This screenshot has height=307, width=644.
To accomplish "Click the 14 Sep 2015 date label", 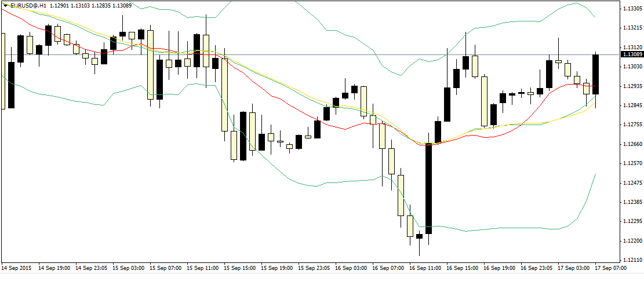I will click(x=16, y=269).
